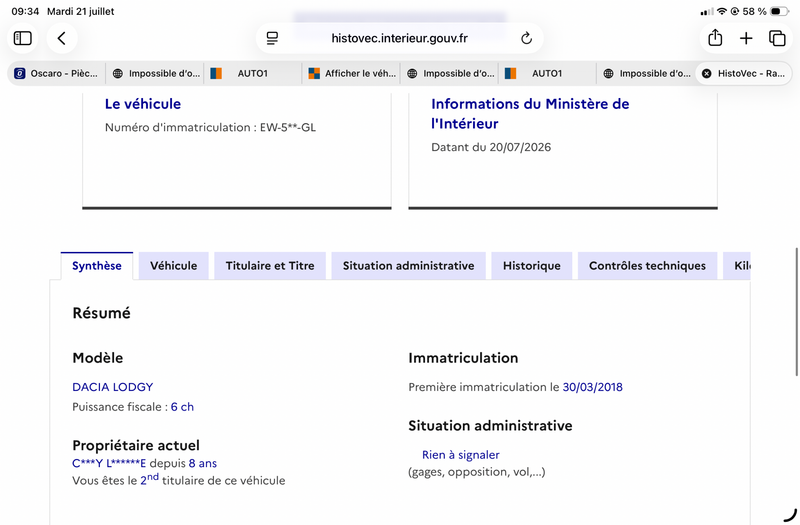Click the clock showing 09:34
This screenshot has height=525, width=800.
point(25,11)
